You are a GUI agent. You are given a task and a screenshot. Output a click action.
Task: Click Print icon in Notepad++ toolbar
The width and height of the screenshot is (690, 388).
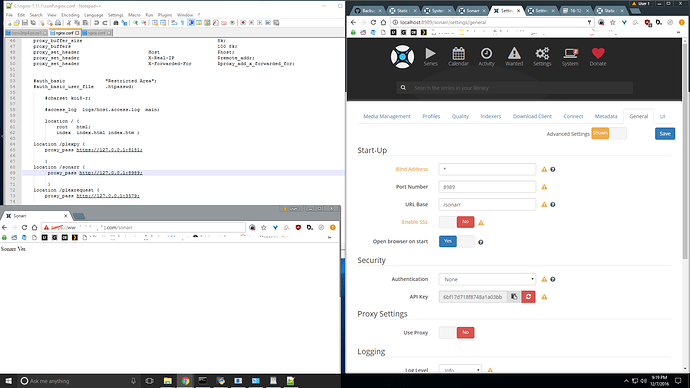[x=58, y=23]
